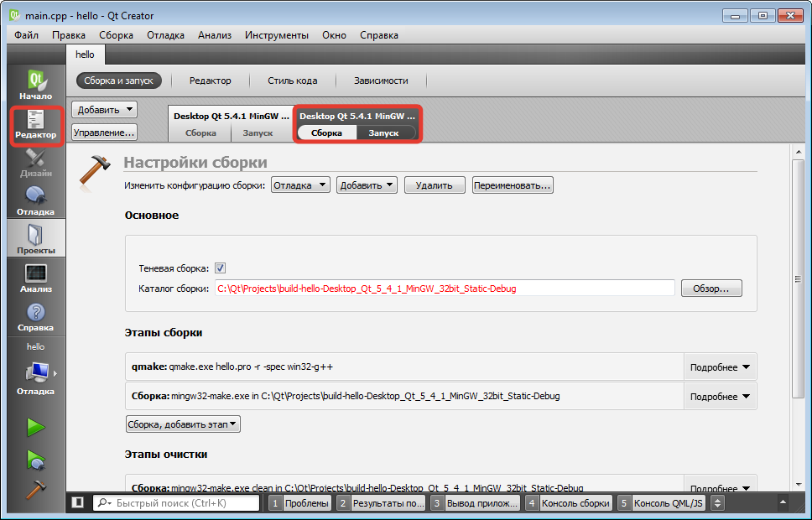Open 5 Консоль QML/JS output pane

pos(662,502)
